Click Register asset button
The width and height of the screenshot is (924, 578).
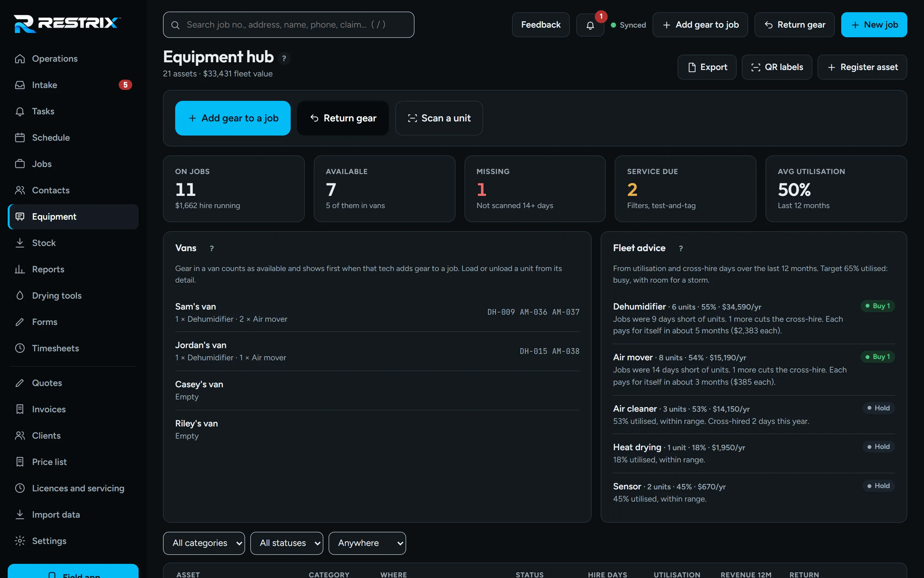[862, 67]
